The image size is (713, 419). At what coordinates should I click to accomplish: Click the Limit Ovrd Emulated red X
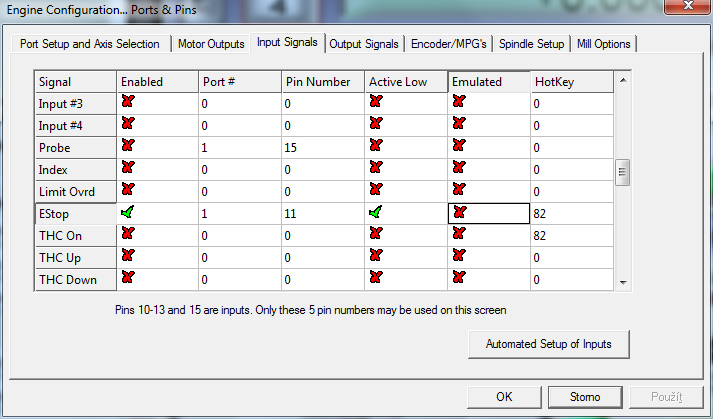coord(459,190)
